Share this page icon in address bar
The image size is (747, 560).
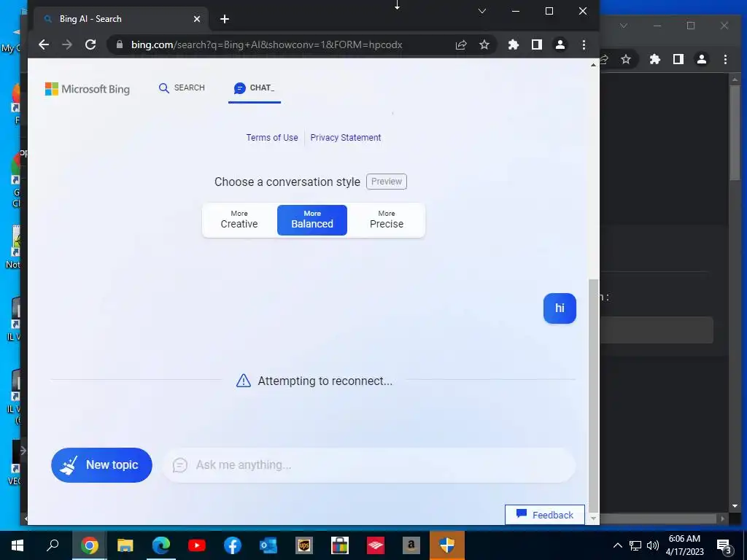point(461,44)
